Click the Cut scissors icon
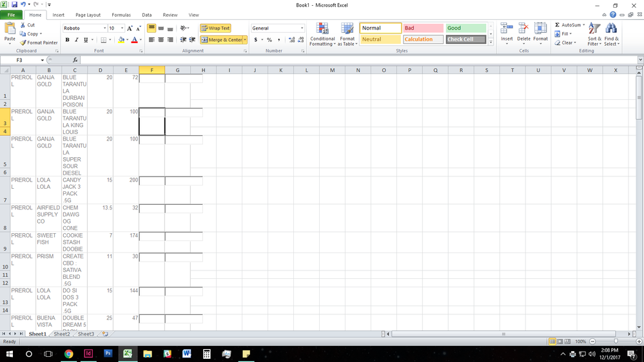The height and width of the screenshot is (362, 644). [23, 25]
